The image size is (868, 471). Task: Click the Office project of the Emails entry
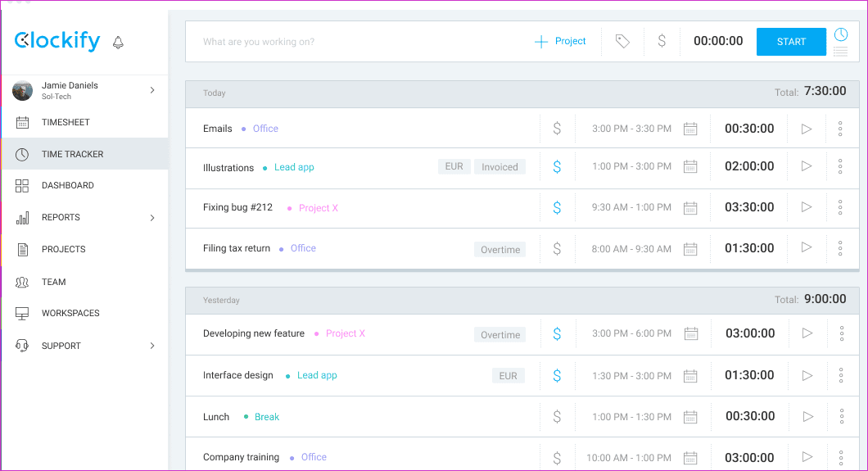(265, 129)
